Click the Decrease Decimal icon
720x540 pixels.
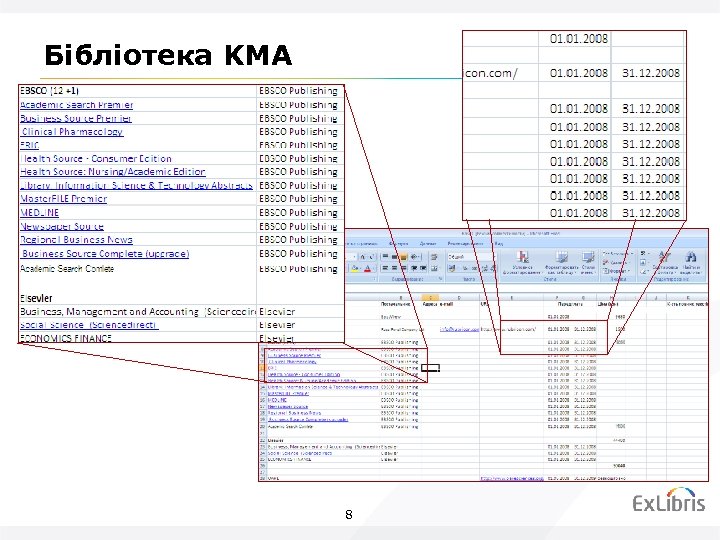[x=493, y=268]
